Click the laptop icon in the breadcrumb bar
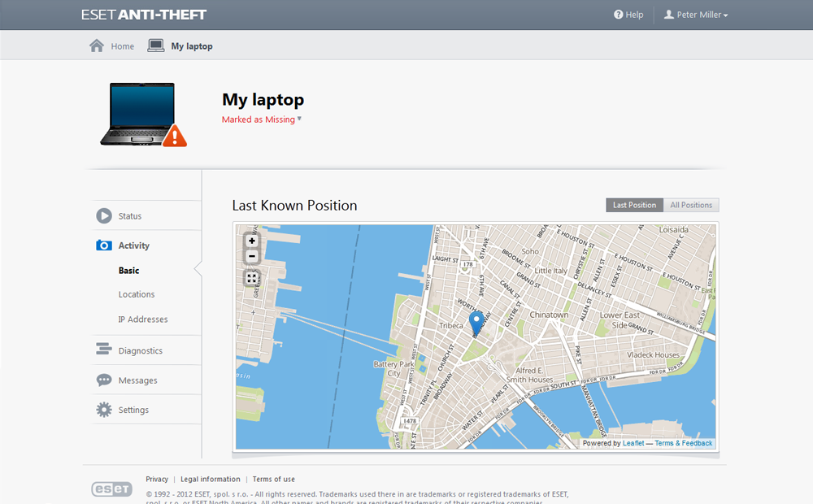This screenshot has width=813, height=504. (155, 46)
